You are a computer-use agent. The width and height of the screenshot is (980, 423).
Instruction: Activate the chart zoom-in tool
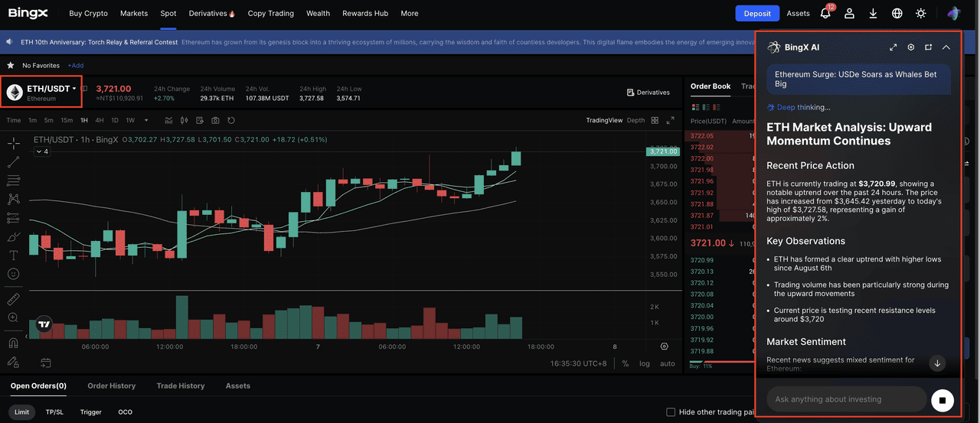[13, 317]
